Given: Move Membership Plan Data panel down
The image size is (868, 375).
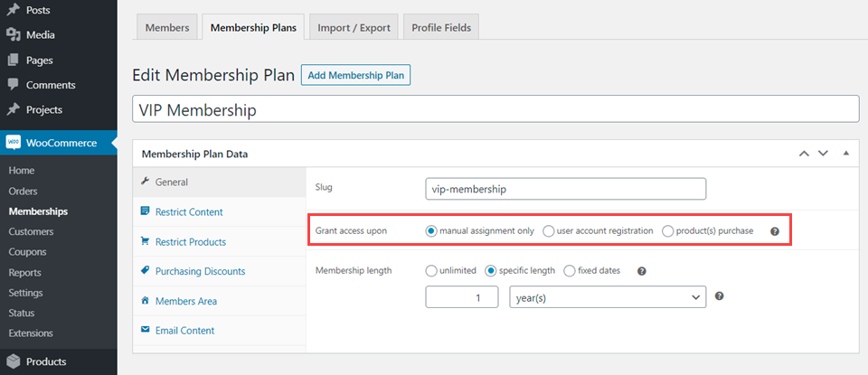Looking at the screenshot, I should 823,154.
